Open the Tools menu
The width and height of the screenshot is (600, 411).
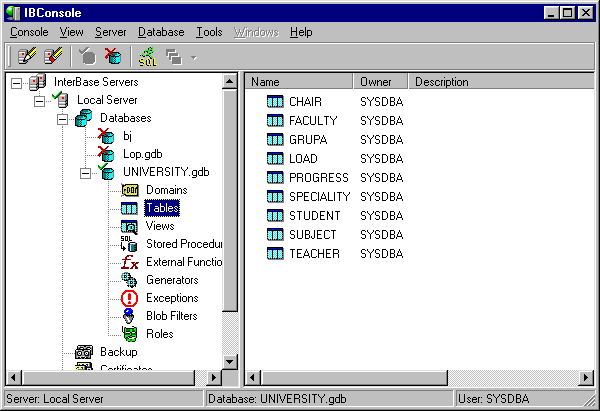[209, 32]
